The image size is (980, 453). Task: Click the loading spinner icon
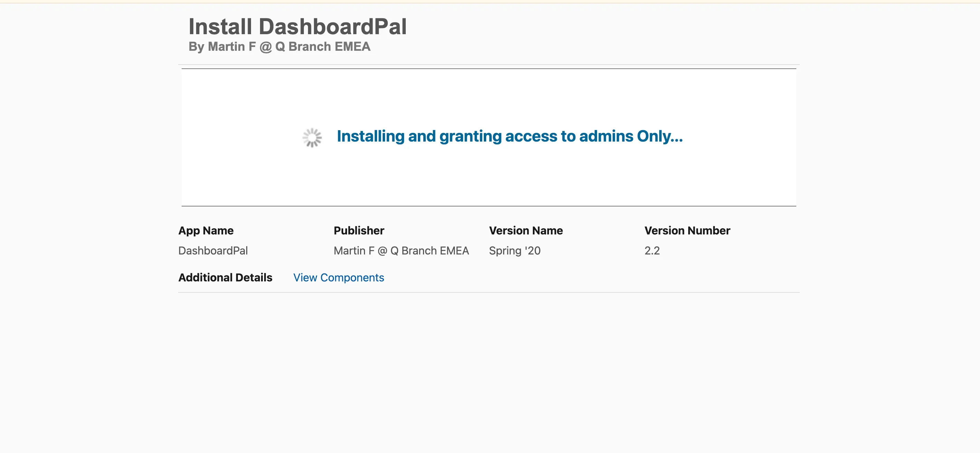(x=312, y=137)
